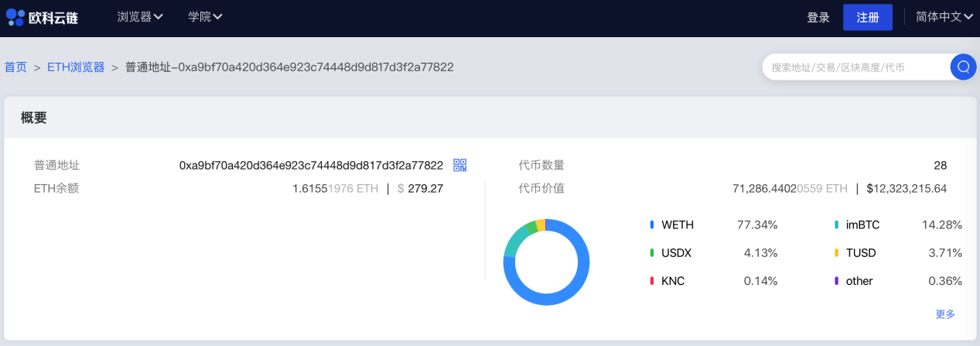Screen dimensions: 980x346
Task: Click the WETH blue legend dot
Action: point(652,225)
